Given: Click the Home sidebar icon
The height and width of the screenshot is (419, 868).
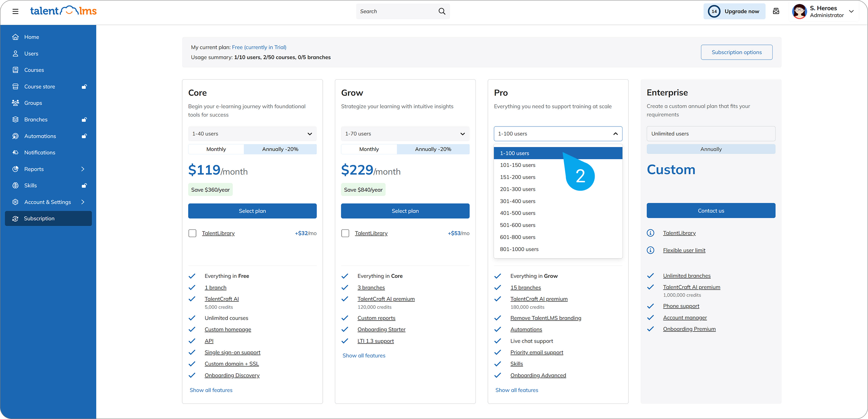Looking at the screenshot, I should [x=15, y=37].
